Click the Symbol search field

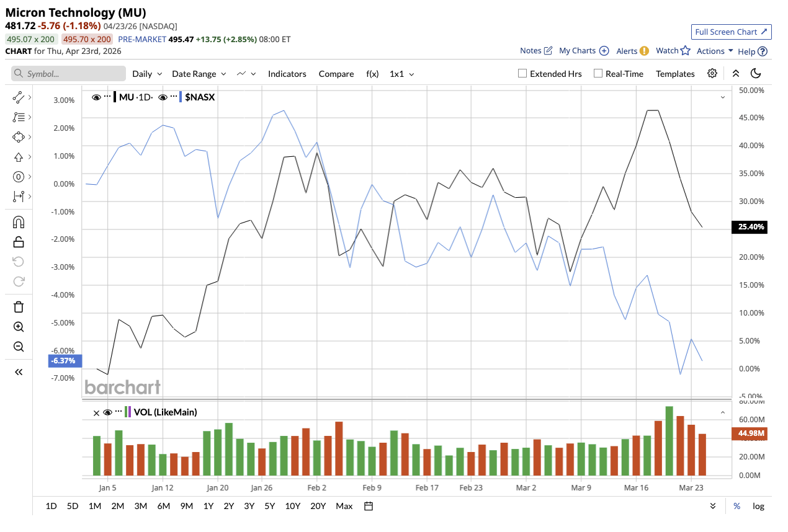point(68,74)
